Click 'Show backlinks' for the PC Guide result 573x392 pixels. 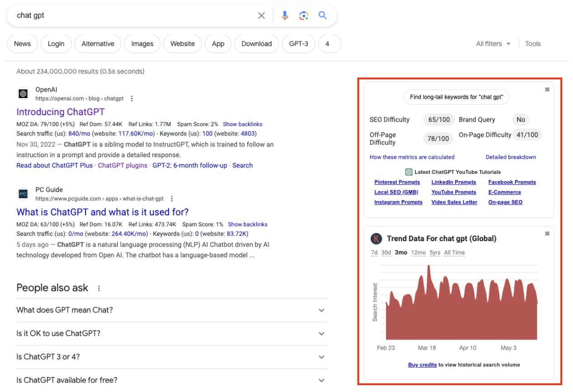pyautogui.click(x=248, y=224)
